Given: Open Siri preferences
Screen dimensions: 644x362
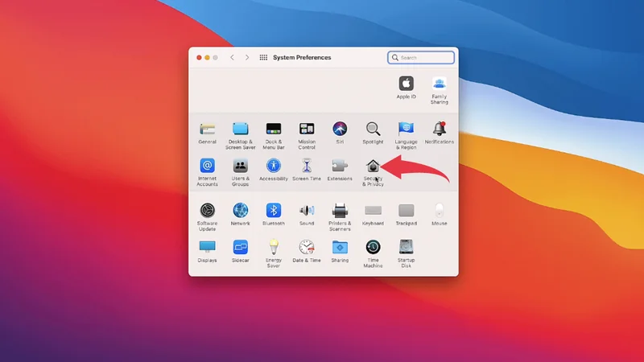Looking at the screenshot, I should 340,130.
